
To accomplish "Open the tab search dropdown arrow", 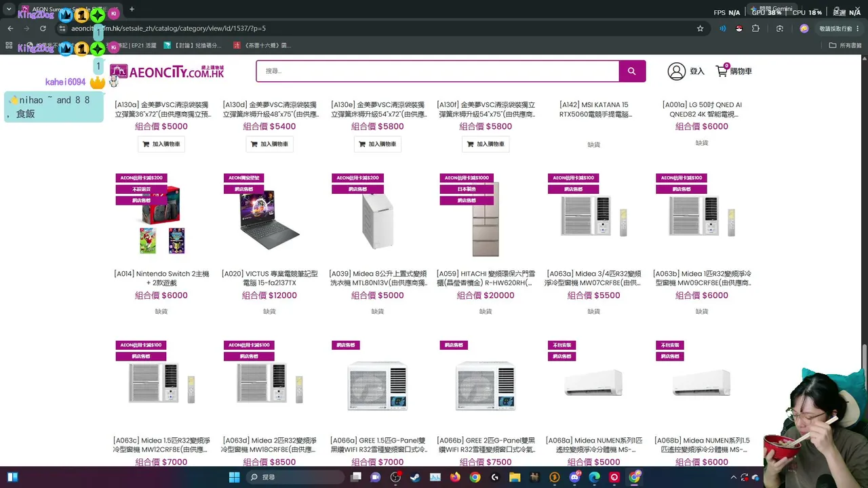I will coord(9,9).
